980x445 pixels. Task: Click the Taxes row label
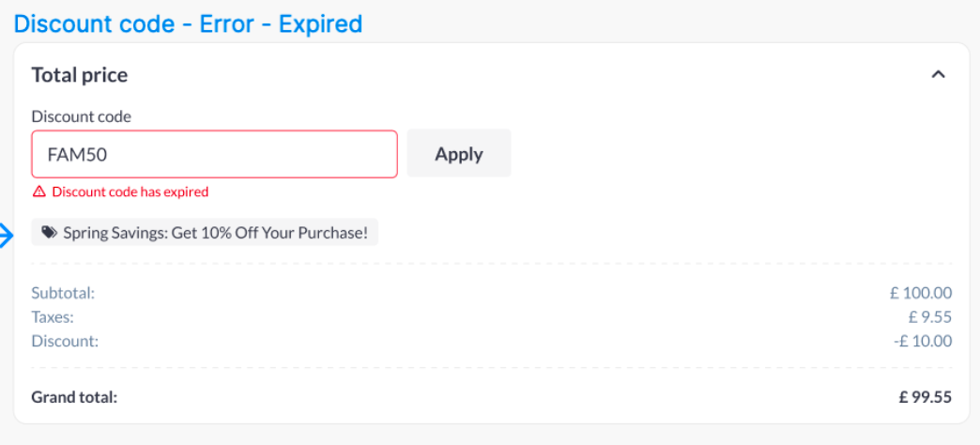tap(53, 317)
